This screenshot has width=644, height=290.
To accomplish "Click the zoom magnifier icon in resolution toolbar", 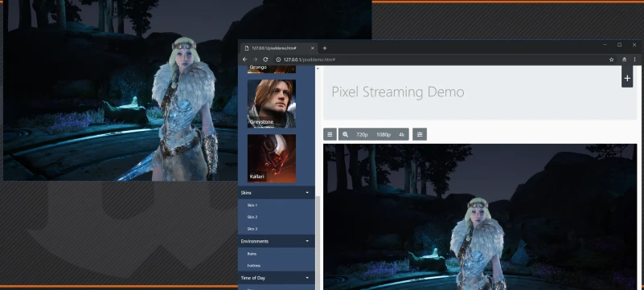I will coord(346,134).
